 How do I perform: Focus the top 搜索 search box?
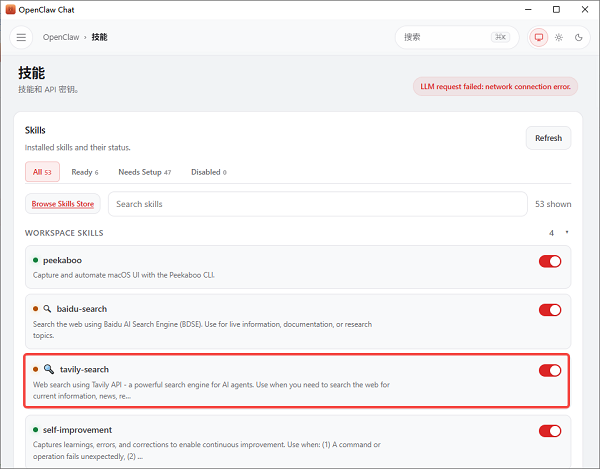(x=457, y=37)
